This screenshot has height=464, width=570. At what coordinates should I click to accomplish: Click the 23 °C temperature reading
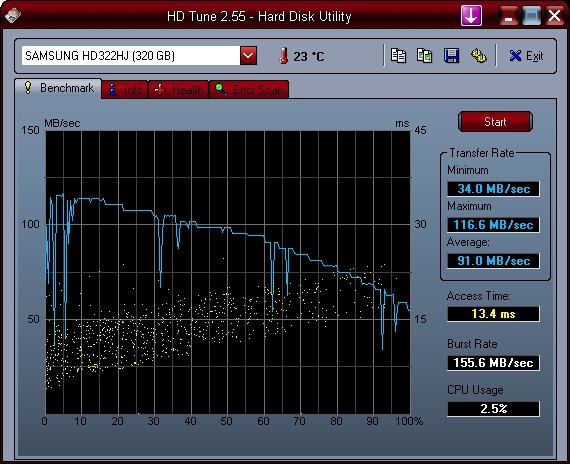point(309,56)
